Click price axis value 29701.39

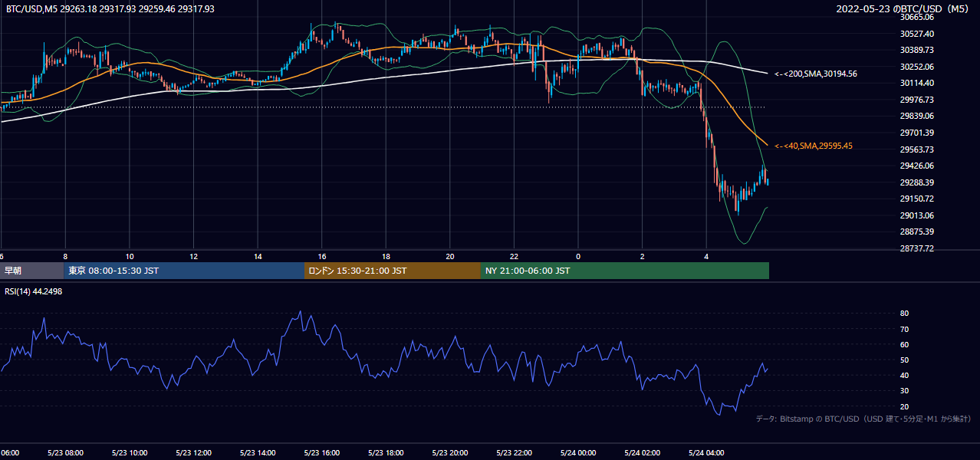917,133
